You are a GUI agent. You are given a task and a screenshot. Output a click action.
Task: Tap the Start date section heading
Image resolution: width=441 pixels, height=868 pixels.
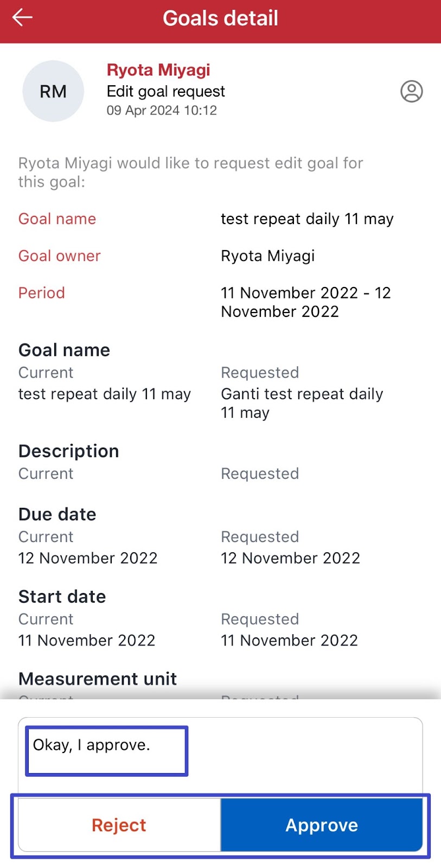pos(62,597)
